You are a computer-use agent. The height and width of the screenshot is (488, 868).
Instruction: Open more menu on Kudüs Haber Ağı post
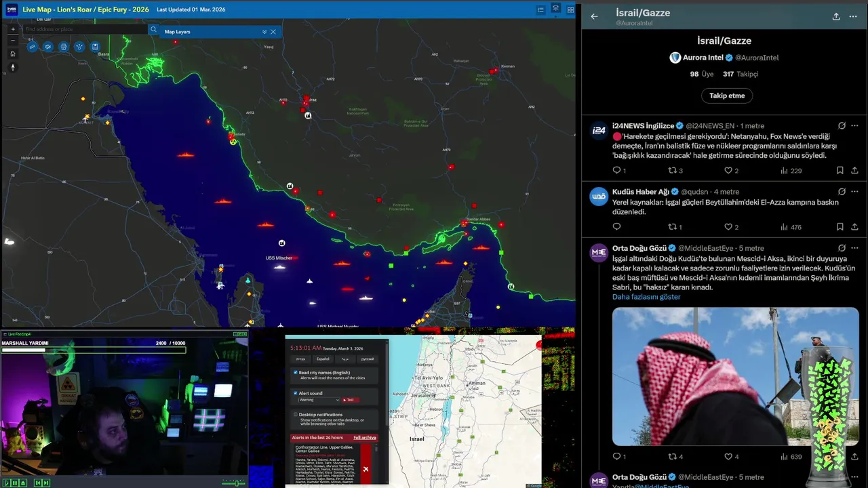pyautogui.click(x=854, y=192)
